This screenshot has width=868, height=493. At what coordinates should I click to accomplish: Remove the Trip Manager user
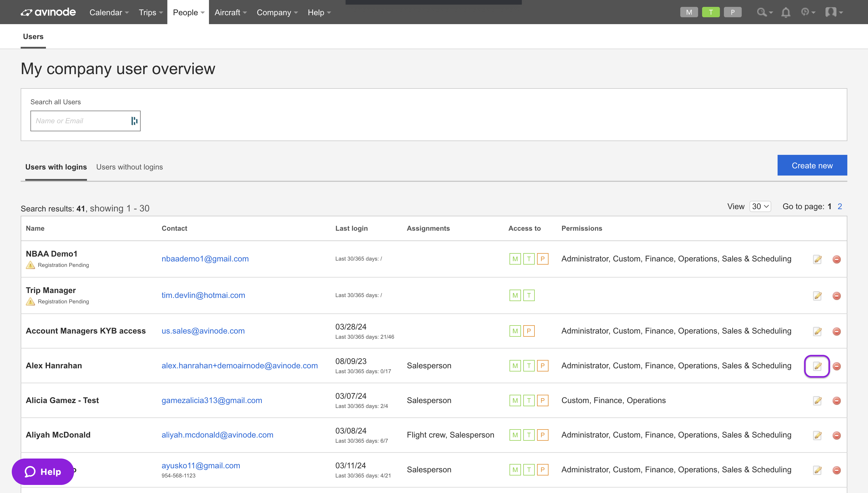click(x=836, y=296)
